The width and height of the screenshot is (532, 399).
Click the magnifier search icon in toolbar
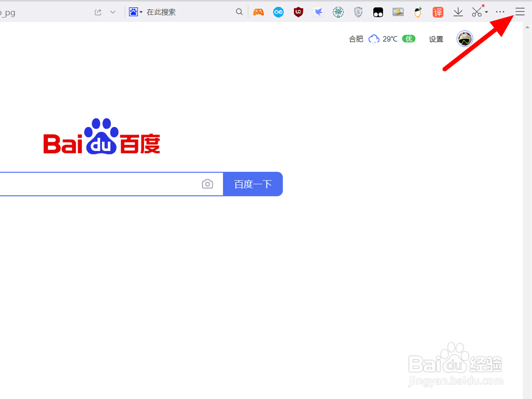[x=239, y=12]
